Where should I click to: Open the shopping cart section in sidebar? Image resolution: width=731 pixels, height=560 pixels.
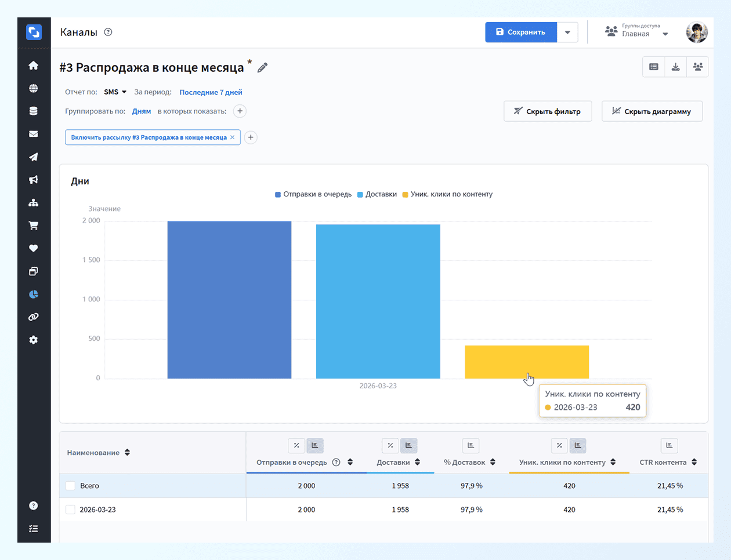(34, 226)
